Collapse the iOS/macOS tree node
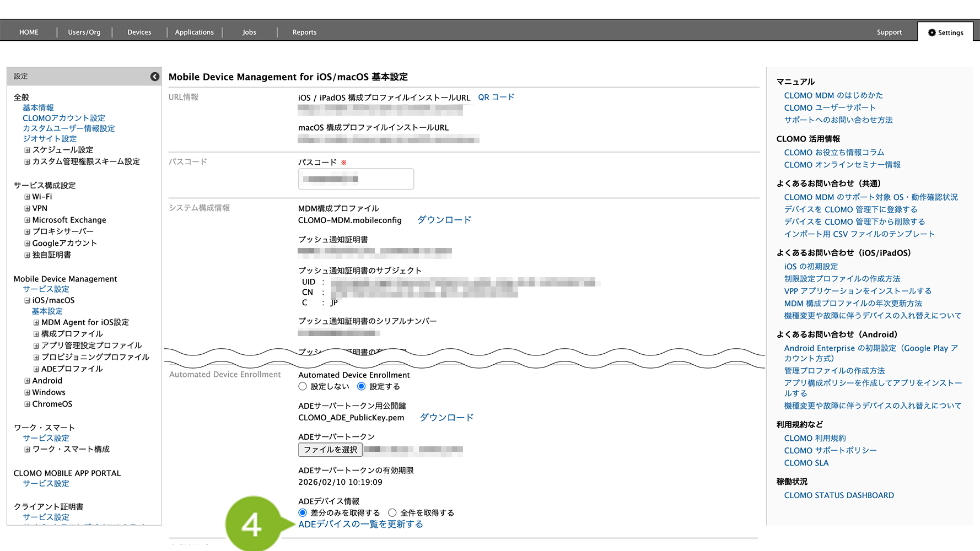The height and width of the screenshot is (551, 980). click(27, 300)
